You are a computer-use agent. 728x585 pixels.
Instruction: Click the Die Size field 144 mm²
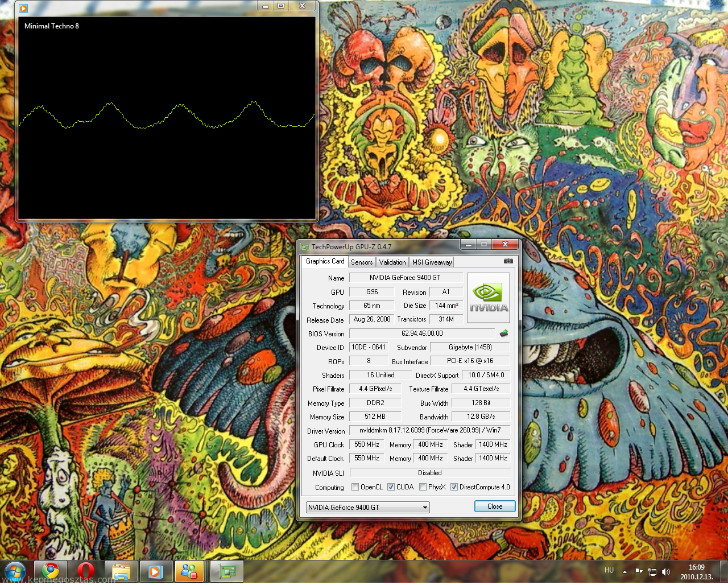point(446,306)
